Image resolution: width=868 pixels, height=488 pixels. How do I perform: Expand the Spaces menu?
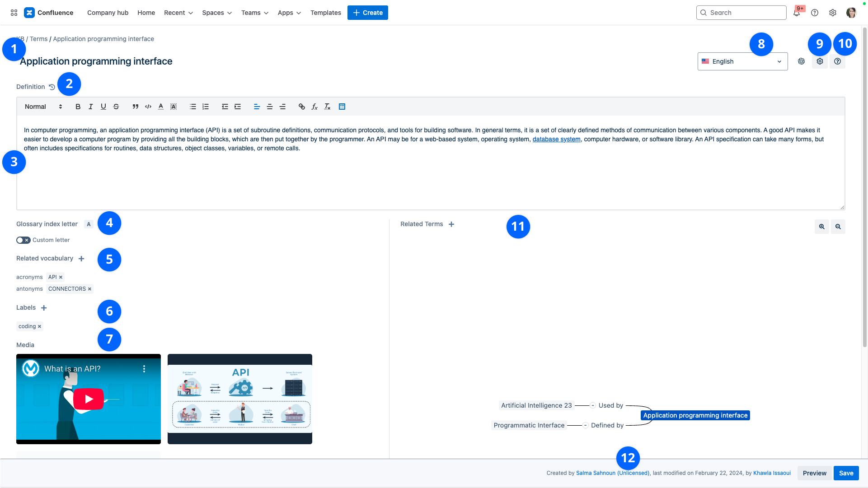(x=217, y=13)
